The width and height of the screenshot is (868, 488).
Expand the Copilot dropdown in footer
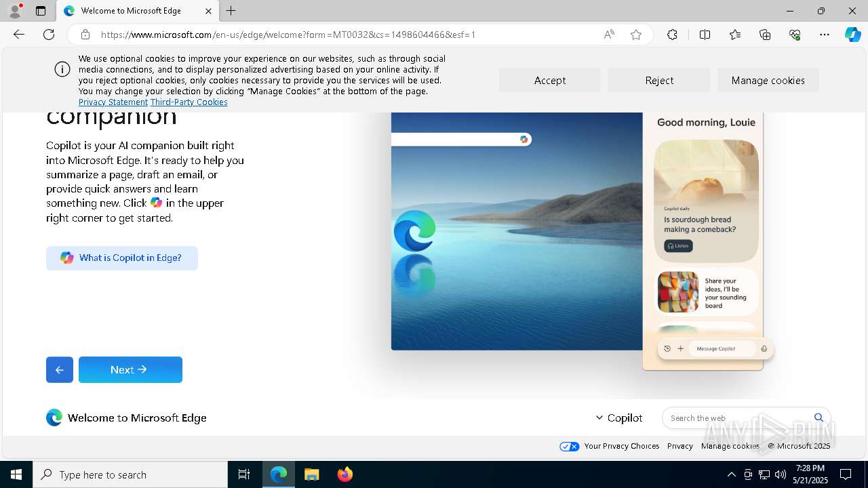click(618, 418)
